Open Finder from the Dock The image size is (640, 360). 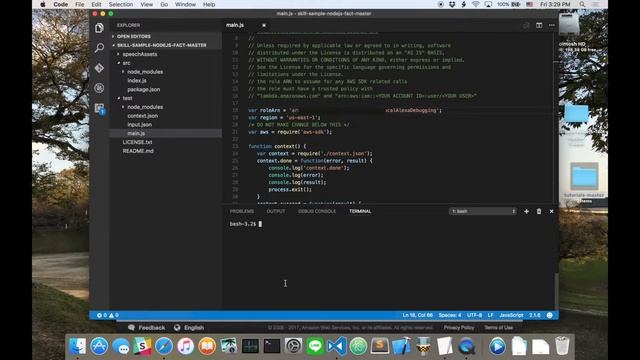[78, 346]
